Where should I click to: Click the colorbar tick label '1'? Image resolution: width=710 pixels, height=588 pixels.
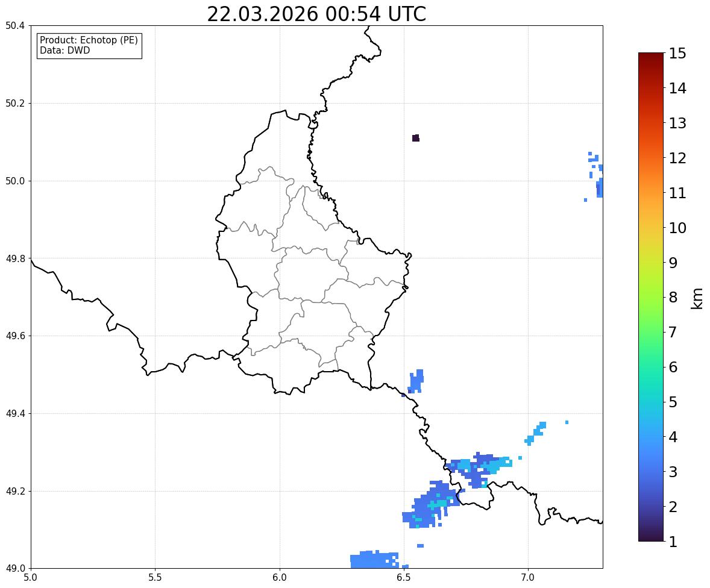pos(673,542)
